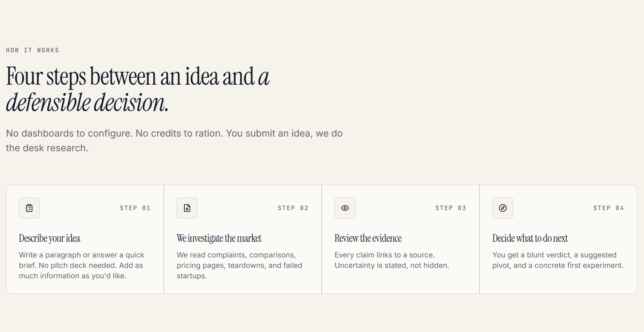Click the 'Every claim links to a source' text

coord(392,260)
